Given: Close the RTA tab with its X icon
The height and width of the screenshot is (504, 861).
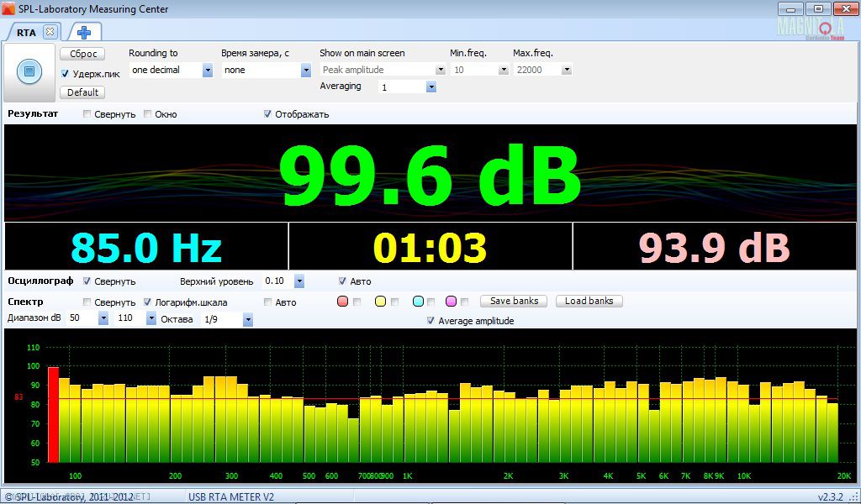Looking at the screenshot, I should point(50,32).
